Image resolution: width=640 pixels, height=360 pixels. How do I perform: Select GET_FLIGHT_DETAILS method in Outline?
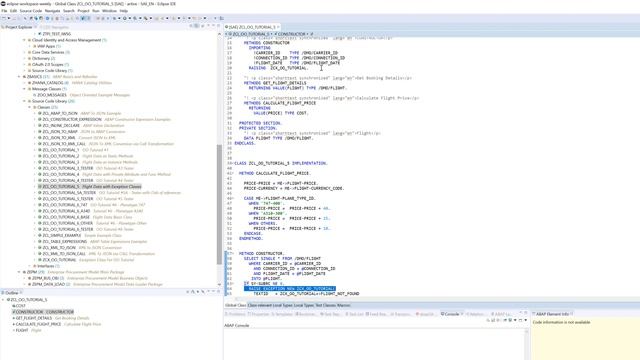[x=33, y=318]
